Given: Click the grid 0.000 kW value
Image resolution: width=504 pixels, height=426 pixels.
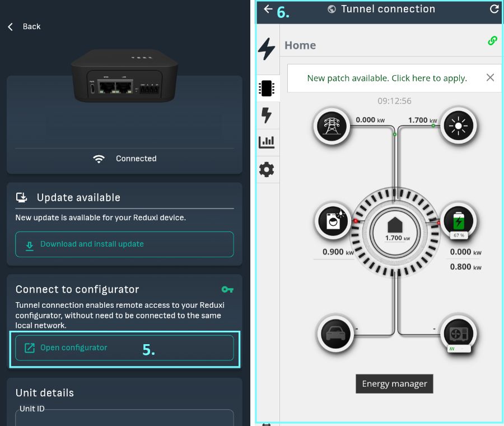Looking at the screenshot, I should 370,120.
